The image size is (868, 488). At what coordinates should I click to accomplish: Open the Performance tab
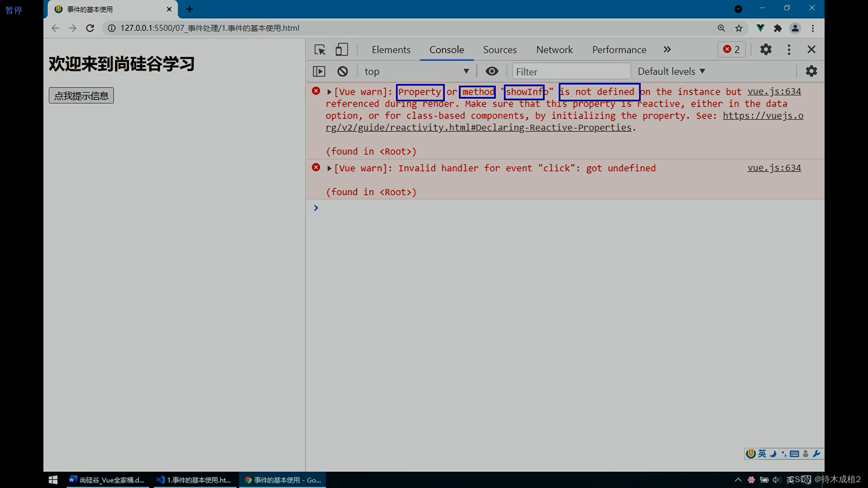point(619,50)
